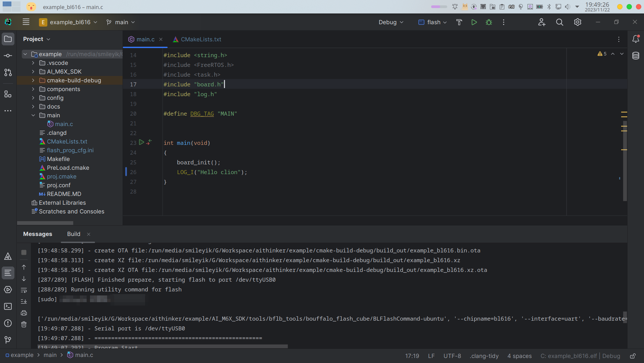Open Makefile in the project tree

point(58,159)
